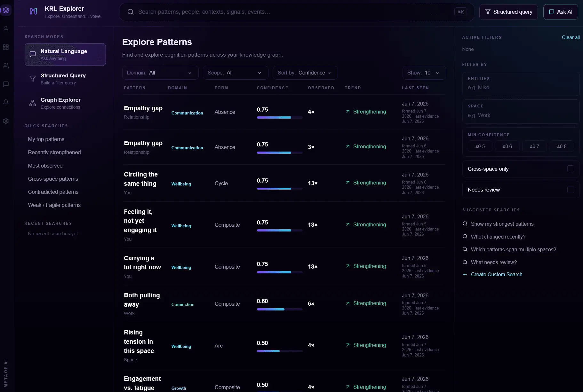
Task: Click the ⌘K shortcut badge
Action: [x=460, y=12]
